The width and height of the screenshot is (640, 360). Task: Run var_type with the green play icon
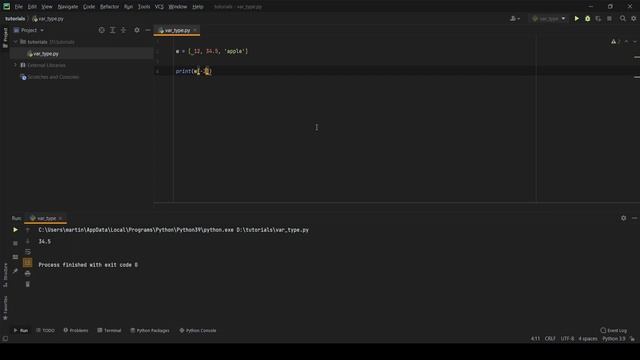click(576, 18)
